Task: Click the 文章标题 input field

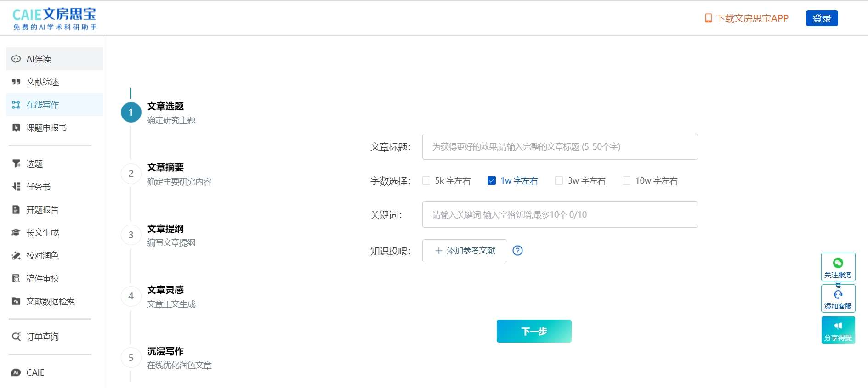Action: point(560,147)
